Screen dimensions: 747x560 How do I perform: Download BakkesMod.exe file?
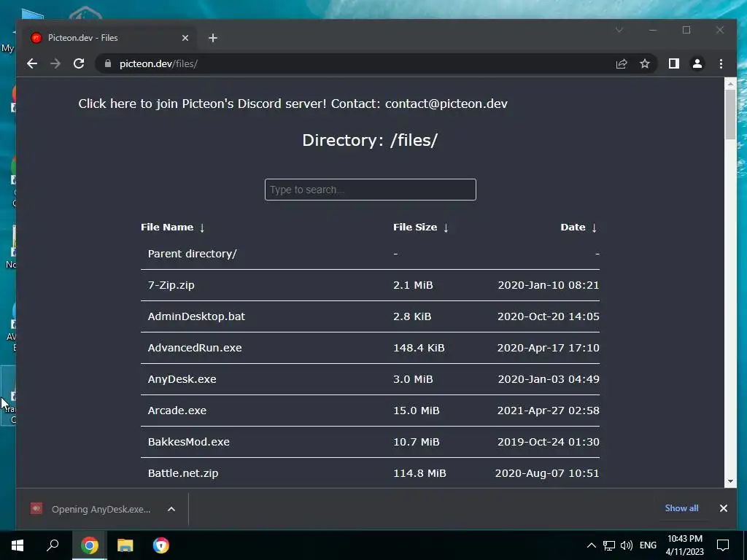pos(189,442)
